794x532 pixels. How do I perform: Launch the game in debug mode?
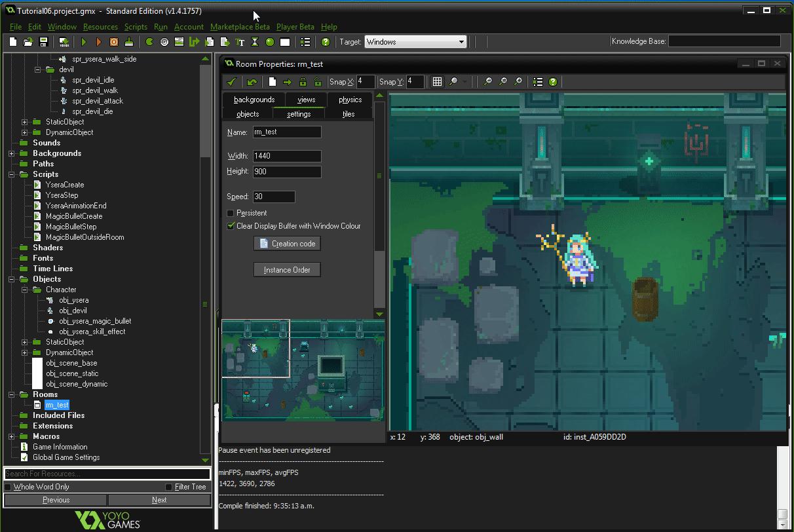pos(98,41)
